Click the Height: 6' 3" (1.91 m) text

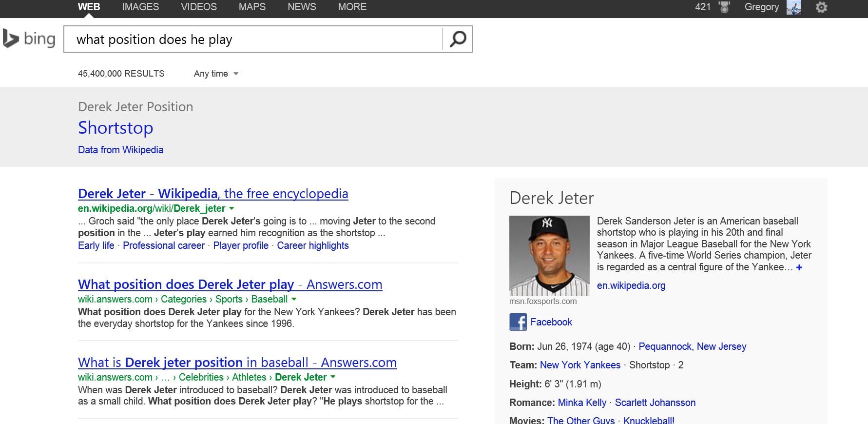(555, 384)
